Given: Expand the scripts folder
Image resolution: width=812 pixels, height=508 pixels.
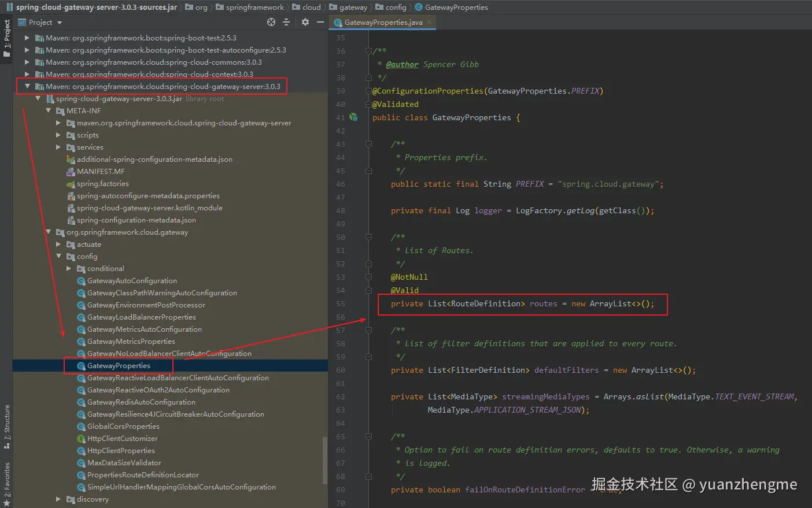Looking at the screenshot, I should (58, 135).
